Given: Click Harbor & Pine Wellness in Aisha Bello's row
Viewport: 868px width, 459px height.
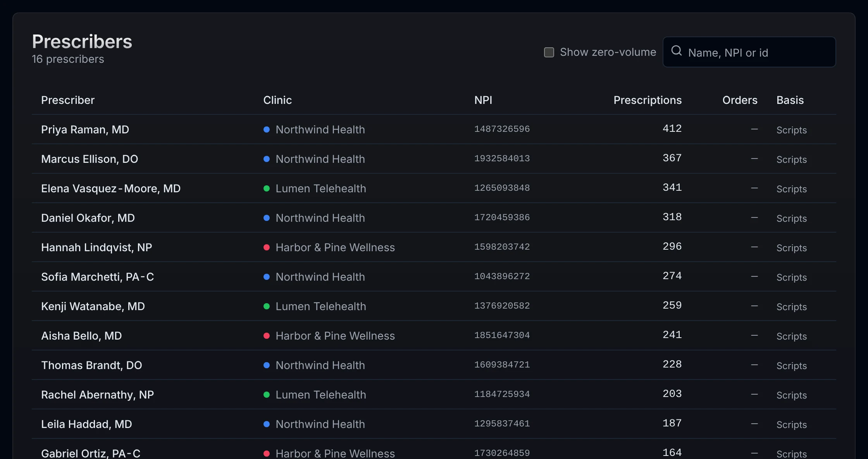Looking at the screenshot, I should tap(335, 336).
